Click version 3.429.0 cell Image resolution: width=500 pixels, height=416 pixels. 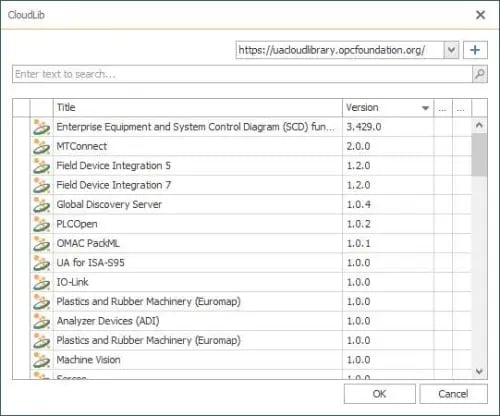(388, 127)
